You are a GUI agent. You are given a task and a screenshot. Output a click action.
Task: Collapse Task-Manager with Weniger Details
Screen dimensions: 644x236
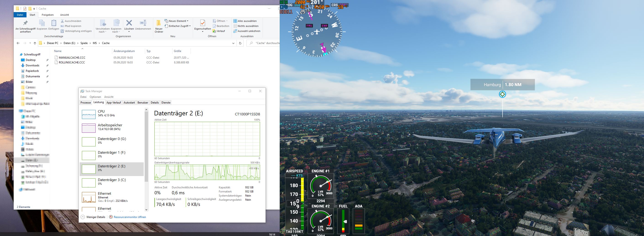[93, 217]
